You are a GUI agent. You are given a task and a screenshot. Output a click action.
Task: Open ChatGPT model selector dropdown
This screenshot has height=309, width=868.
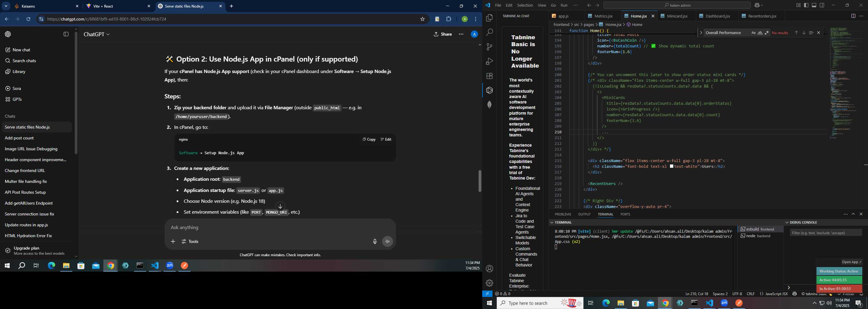tap(97, 34)
